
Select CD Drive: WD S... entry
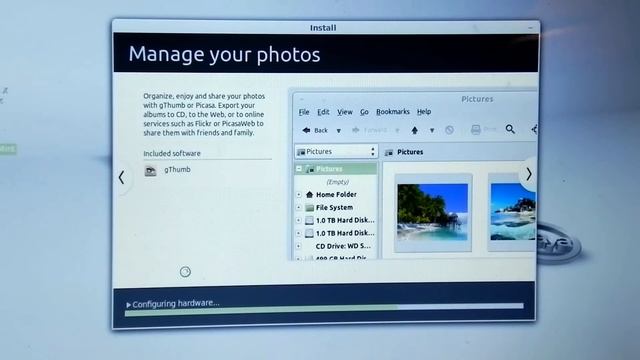343,246
